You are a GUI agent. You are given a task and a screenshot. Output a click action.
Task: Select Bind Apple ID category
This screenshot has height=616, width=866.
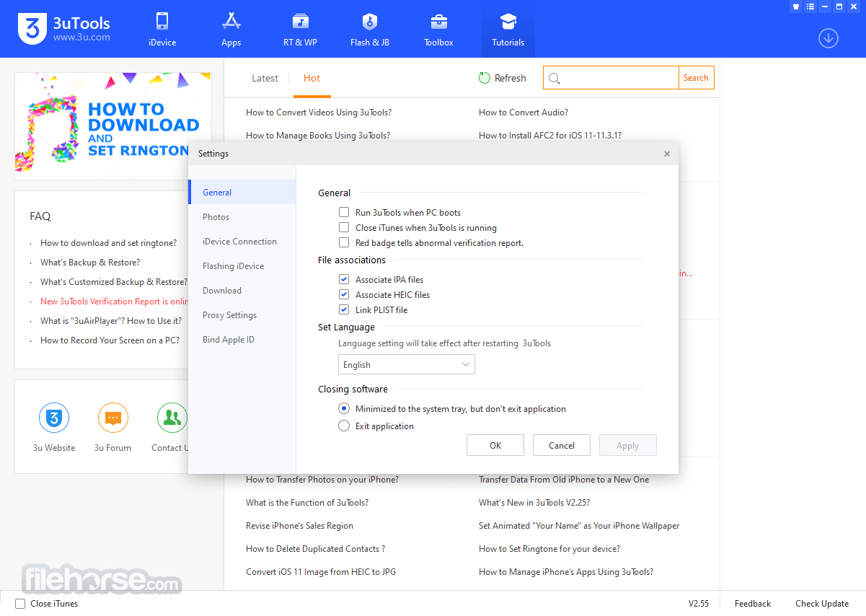[x=242, y=340]
